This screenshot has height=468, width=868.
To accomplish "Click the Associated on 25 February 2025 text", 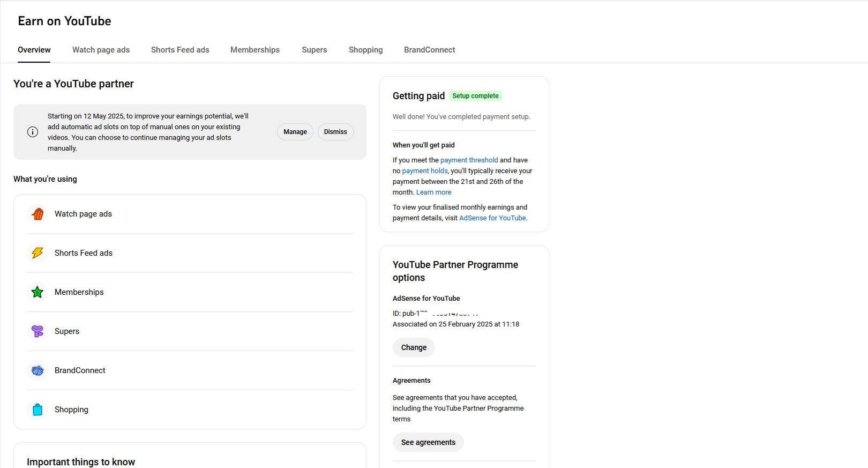I will click(x=456, y=324).
